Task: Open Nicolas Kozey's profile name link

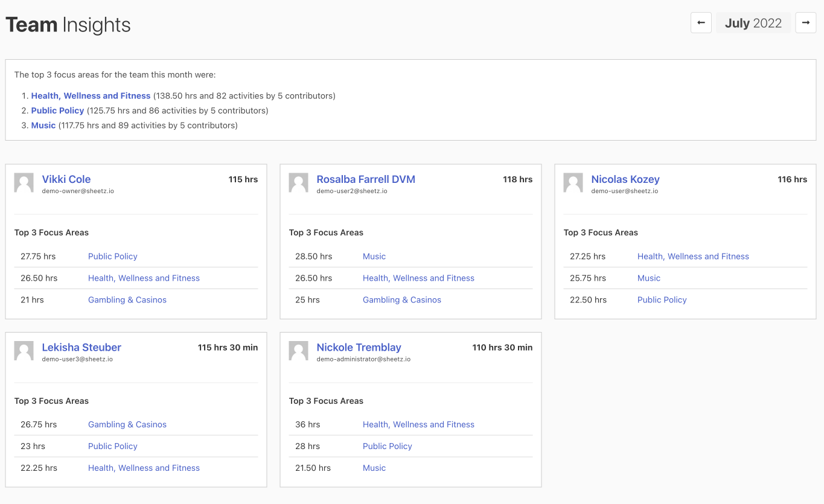Action: click(x=625, y=179)
